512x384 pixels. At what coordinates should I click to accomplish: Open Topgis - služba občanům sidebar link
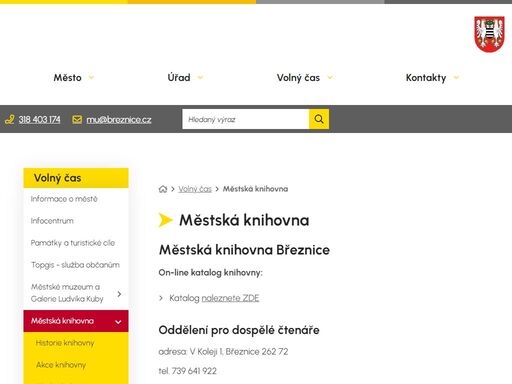(75, 265)
